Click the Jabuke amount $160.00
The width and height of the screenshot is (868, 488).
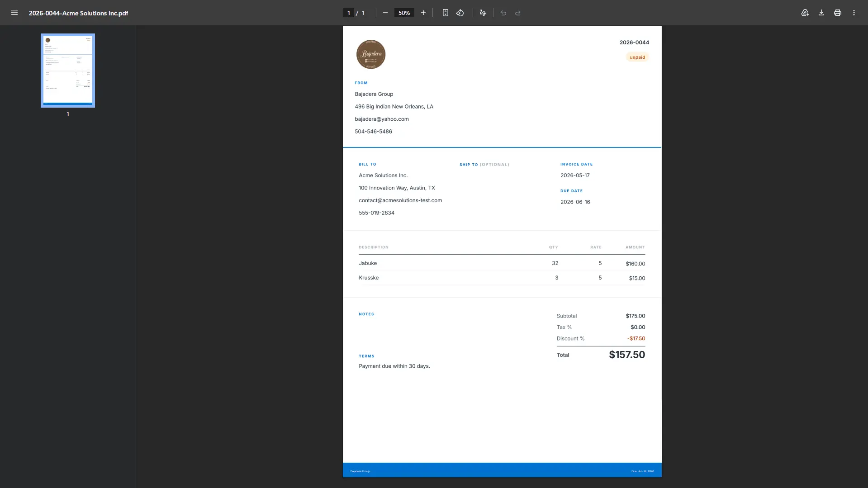point(635,264)
